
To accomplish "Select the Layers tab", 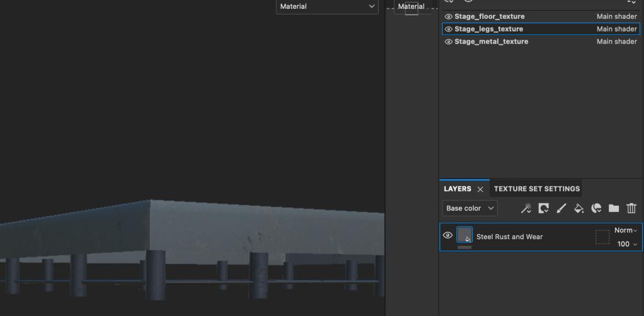I will (457, 189).
